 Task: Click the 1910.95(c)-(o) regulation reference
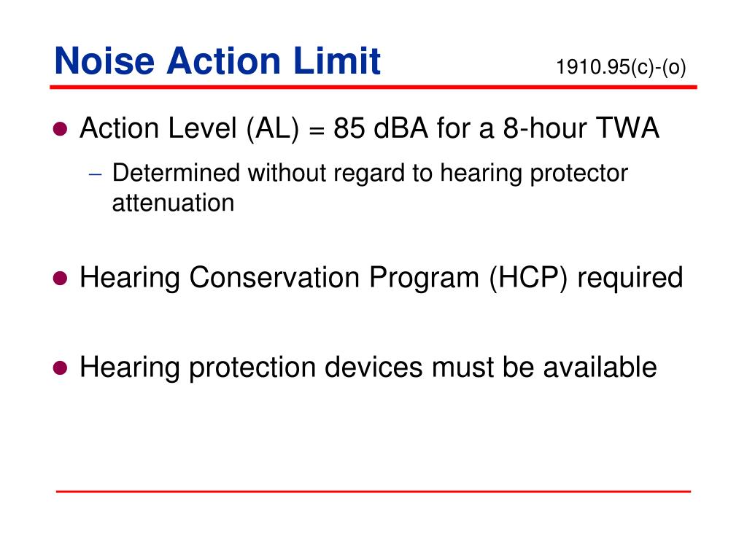click(621, 67)
